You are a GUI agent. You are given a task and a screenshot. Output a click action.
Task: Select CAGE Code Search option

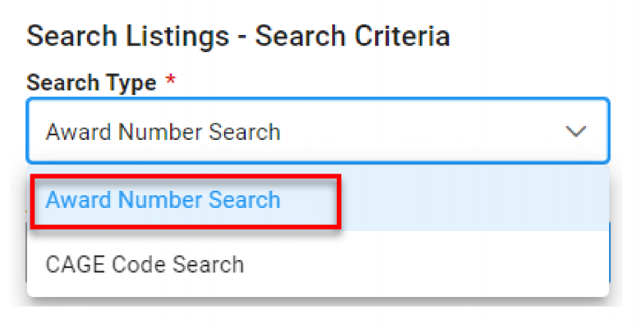144,264
